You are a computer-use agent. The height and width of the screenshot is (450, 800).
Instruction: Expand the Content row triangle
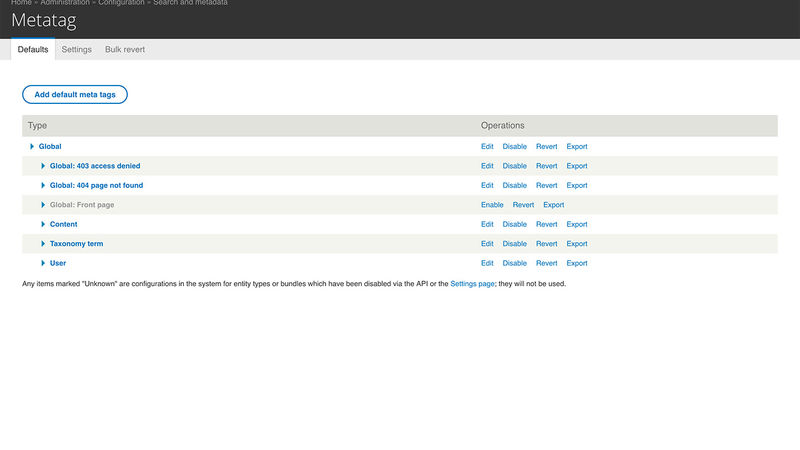click(43, 224)
